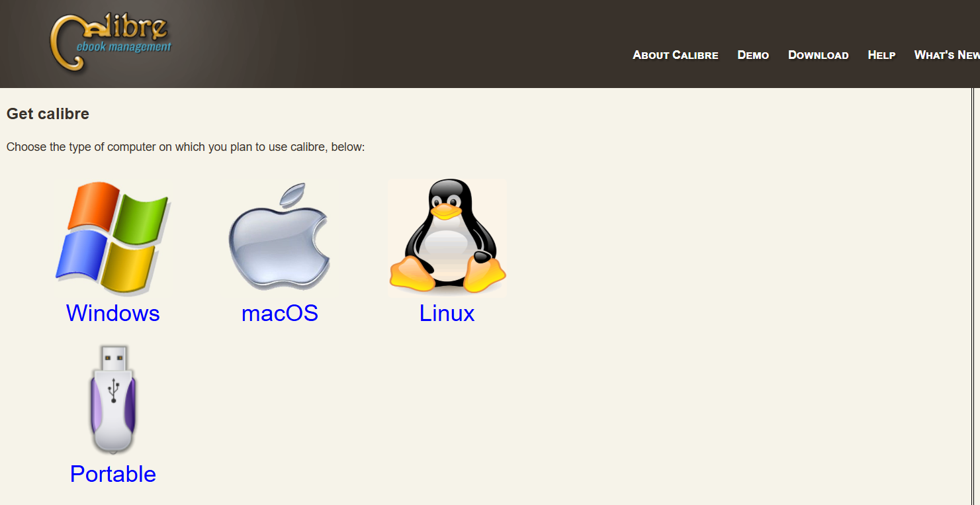The height and width of the screenshot is (505, 980).
Task: Pick the Linux penguin icon
Action: click(447, 236)
